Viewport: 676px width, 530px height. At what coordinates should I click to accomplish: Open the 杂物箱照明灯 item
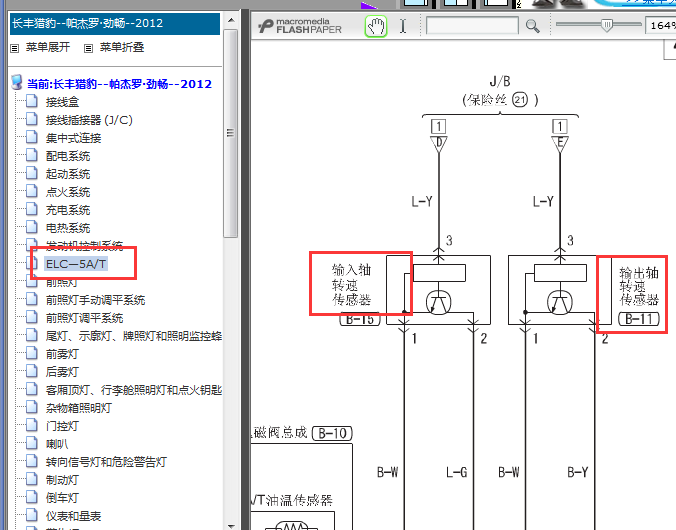point(78,408)
